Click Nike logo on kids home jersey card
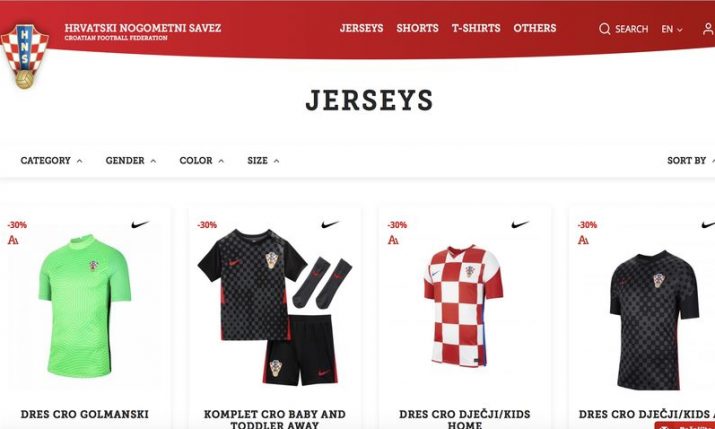Image resolution: width=715 pixels, height=429 pixels. point(520,224)
